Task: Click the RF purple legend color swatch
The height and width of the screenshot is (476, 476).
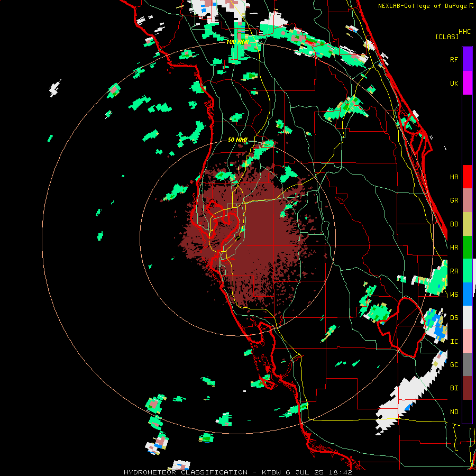Action: [467, 59]
